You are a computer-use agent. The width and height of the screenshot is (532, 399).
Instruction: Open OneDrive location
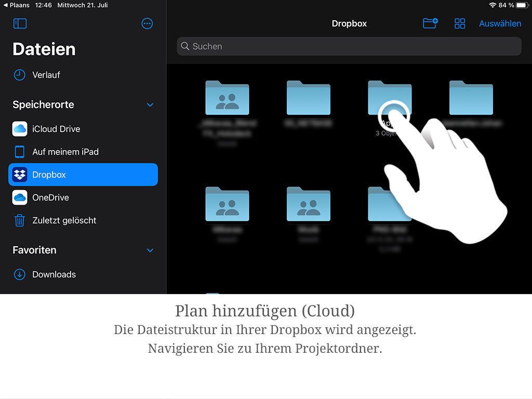click(83, 197)
